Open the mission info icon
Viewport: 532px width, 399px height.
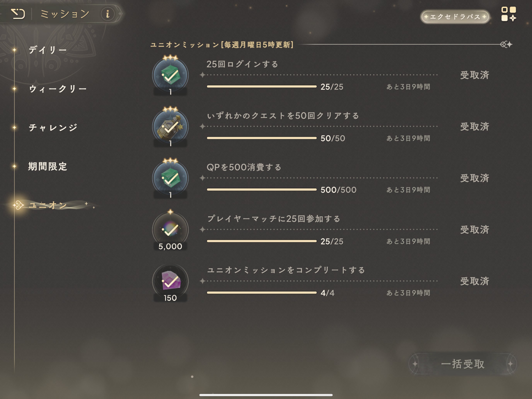click(x=107, y=14)
